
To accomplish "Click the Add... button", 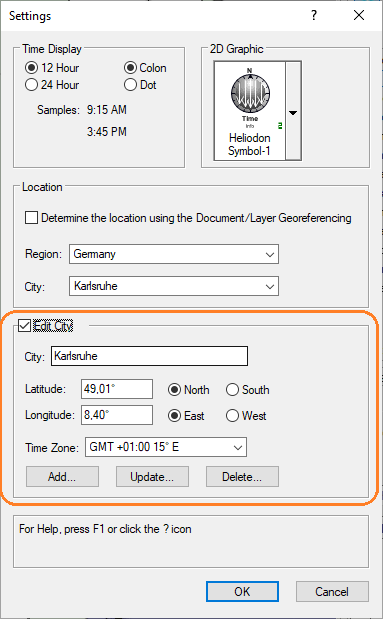I will point(62,476).
